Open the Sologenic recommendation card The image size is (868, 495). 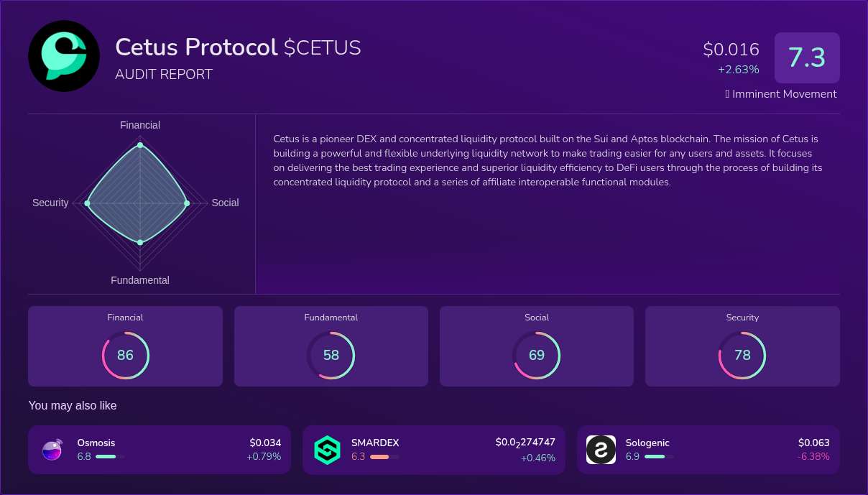click(708, 450)
